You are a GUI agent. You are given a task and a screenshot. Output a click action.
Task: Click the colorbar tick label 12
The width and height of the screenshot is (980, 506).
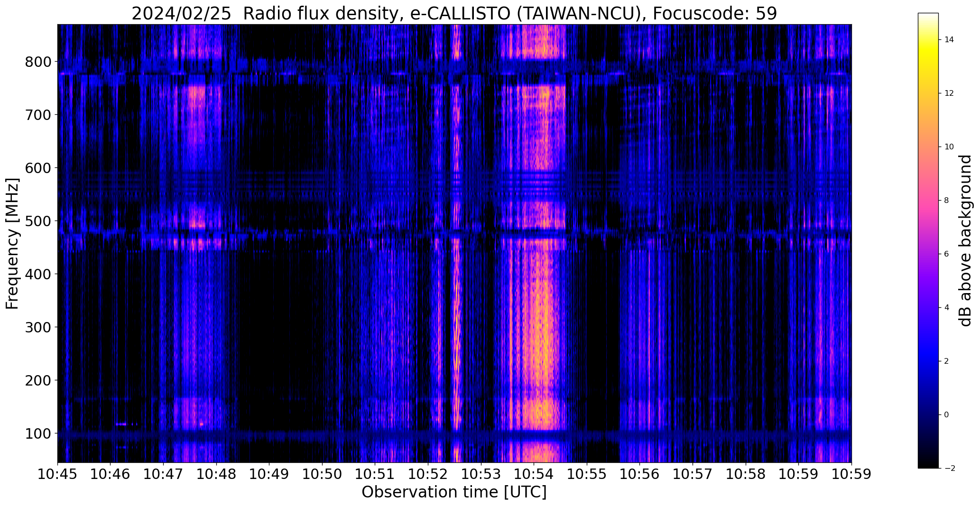click(x=949, y=93)
